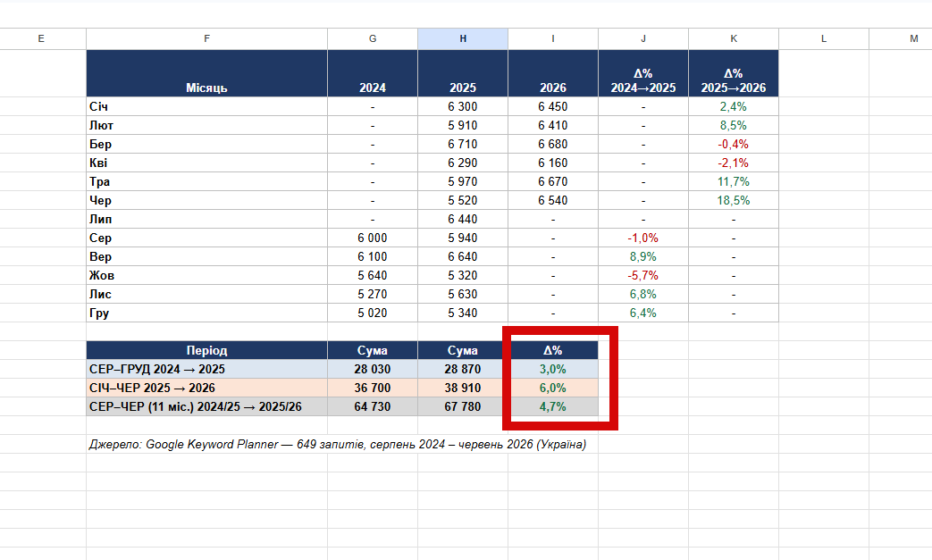
Task: Click the -1,0% change cell
Action: click(643, 238)
